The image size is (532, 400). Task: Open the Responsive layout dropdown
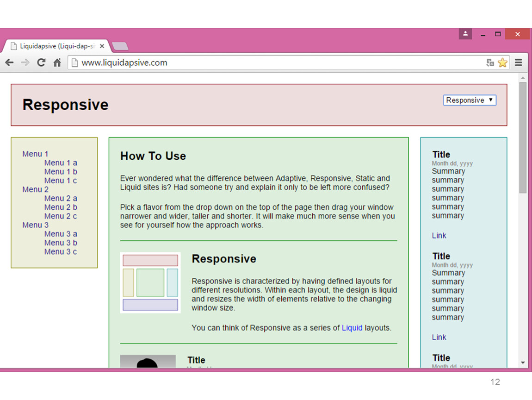point(470,100)
